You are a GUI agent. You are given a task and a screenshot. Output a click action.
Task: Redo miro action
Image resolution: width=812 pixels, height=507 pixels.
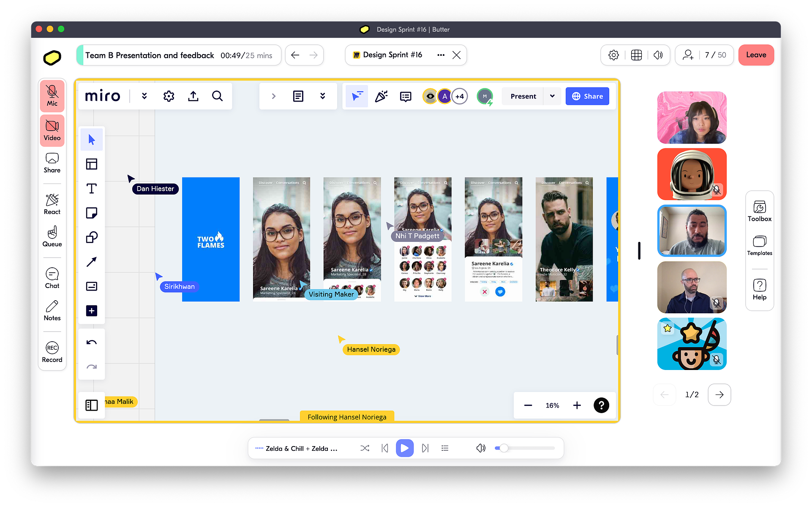coord(92,367)
